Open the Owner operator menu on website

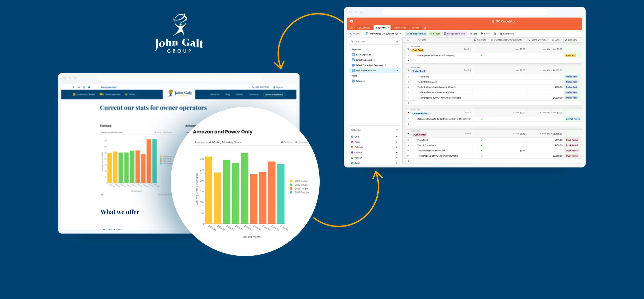[110, 94]
